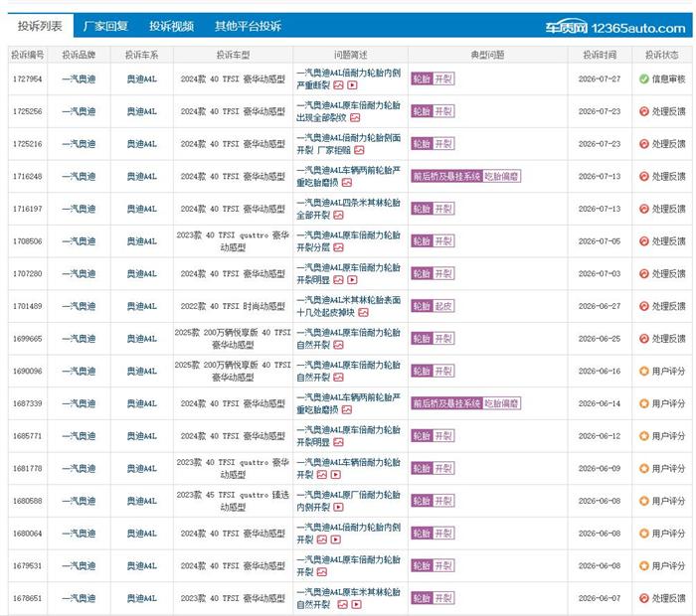The image size is (696, 616).
Task: Click 用户评分 status for complaint 1690096
Action: tap(663, 371)
